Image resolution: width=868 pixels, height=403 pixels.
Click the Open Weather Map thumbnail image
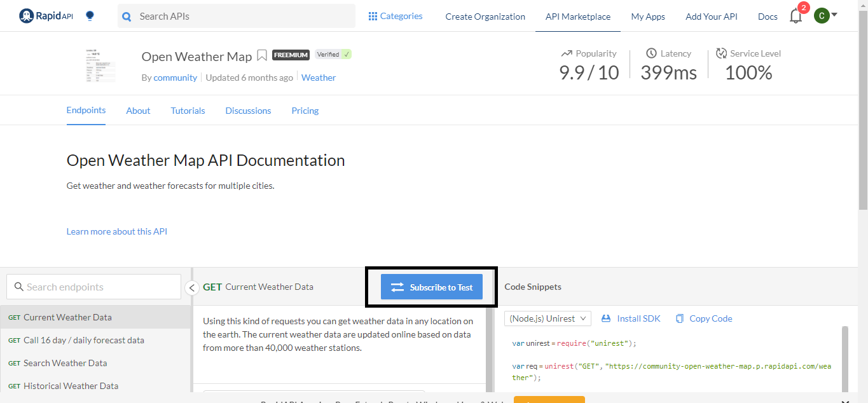(x=100, y=65)
